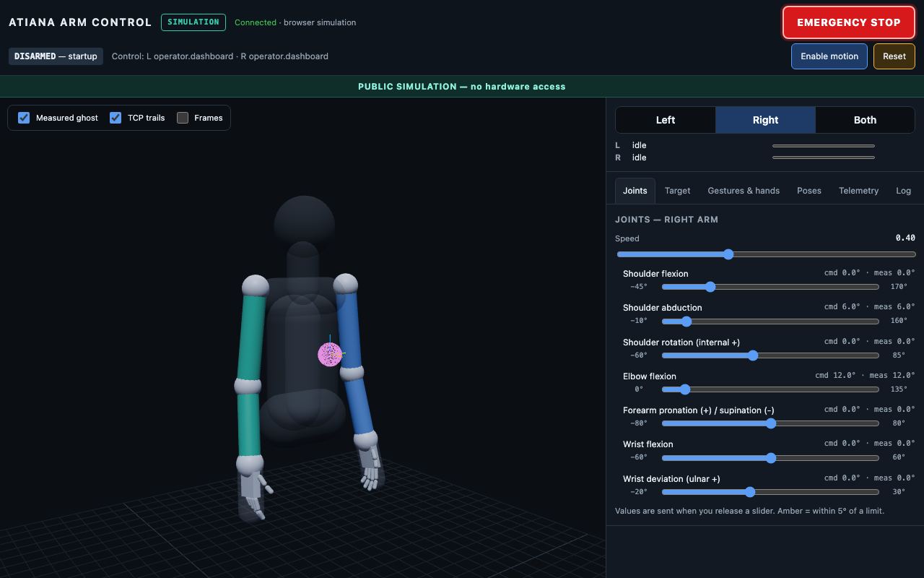Select the Both arms segment
The height and width of the screenshot is (578, 924).
[x=865, y=120]
